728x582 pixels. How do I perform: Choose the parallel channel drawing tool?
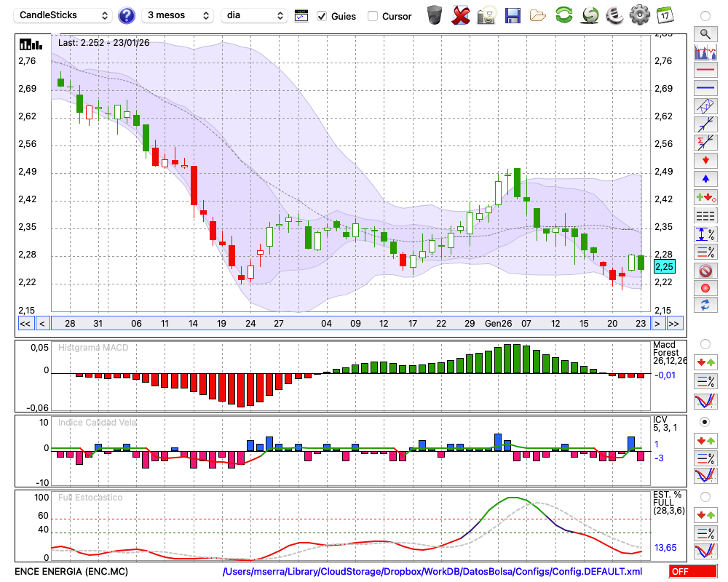(x=705, y=106)
